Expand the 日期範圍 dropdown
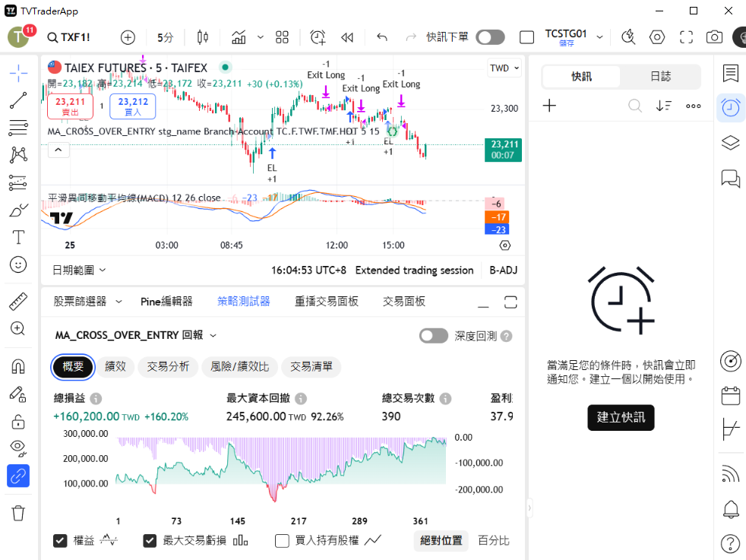 click(x=79, y=270)
